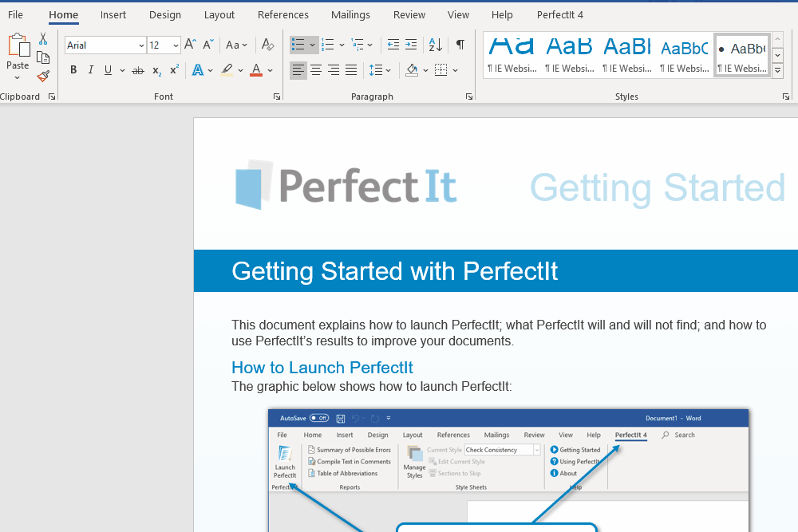Viewport: 798px width, 532px height.
Task: Switch to the References tab
Action: click(x=283, y=14)
